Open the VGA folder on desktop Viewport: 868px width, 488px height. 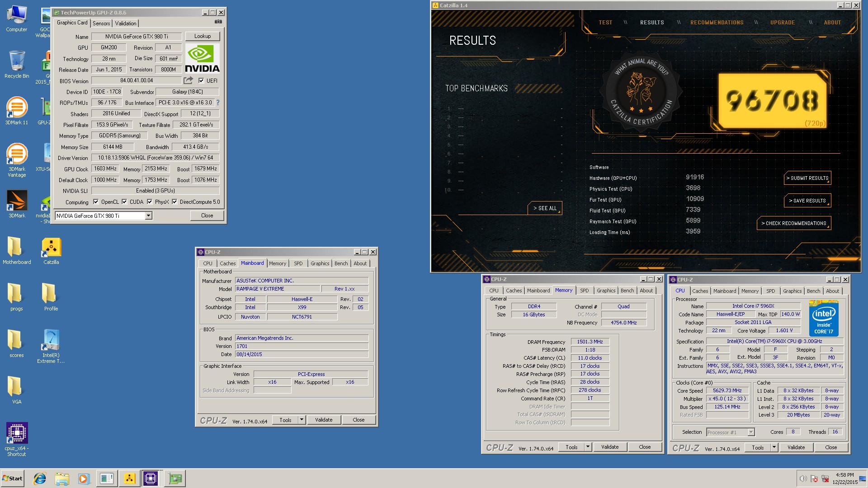pyautogui.click(x=17, y=390)
